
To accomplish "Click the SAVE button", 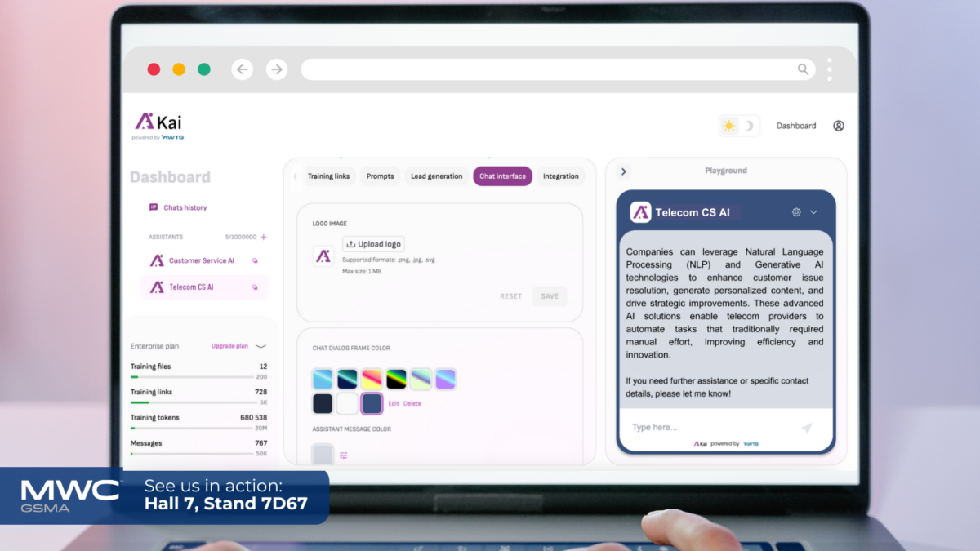I will tap(550, 296).
